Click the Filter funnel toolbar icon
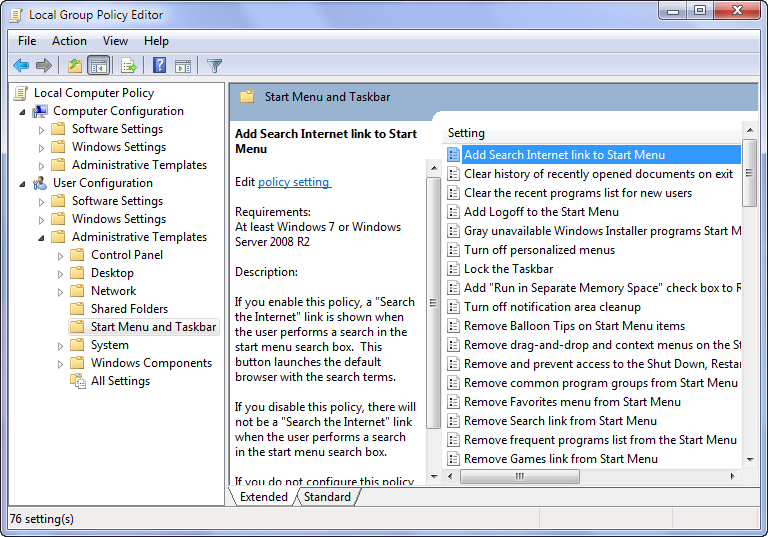This screenshot has height=537, width=768. point(214,66)
